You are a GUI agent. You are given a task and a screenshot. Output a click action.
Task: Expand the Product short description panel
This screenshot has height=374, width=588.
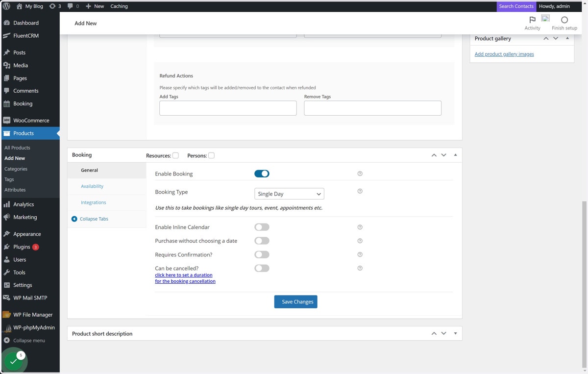pos(455,333)
